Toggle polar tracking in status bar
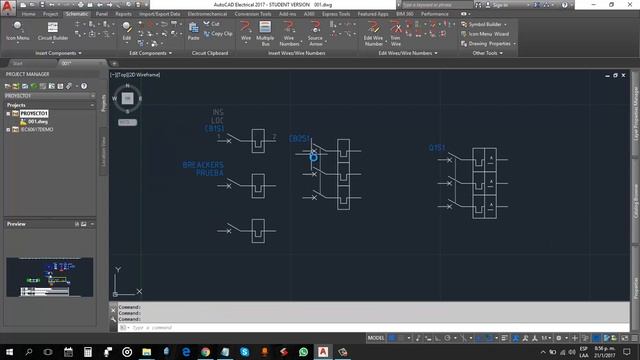This screenshot has height=360, width=640. 448,338
